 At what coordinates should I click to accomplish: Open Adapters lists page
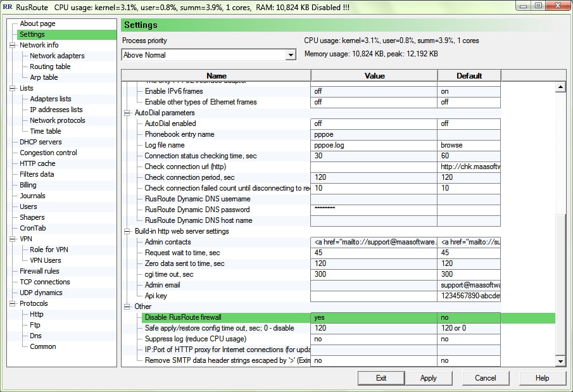pyautogui.click(x=51, y=99)
